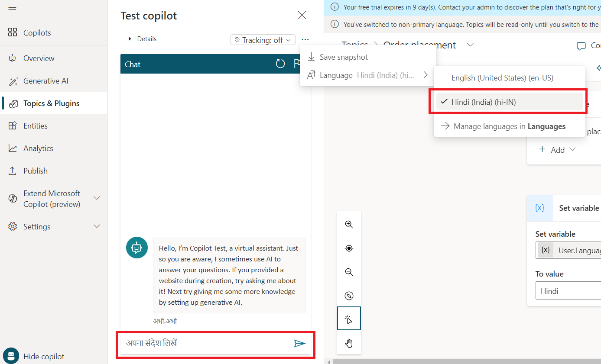The image size is (601, 364).
Task: Select the pointer selection tool
Action: [x=349, y=319]
